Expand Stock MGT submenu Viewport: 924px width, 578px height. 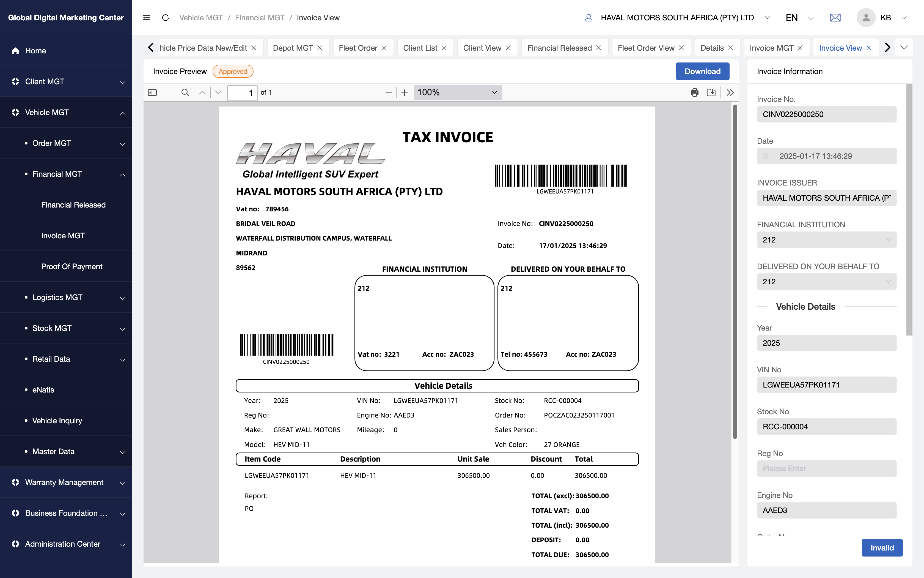pyautogui.click(x=66, y=328)
